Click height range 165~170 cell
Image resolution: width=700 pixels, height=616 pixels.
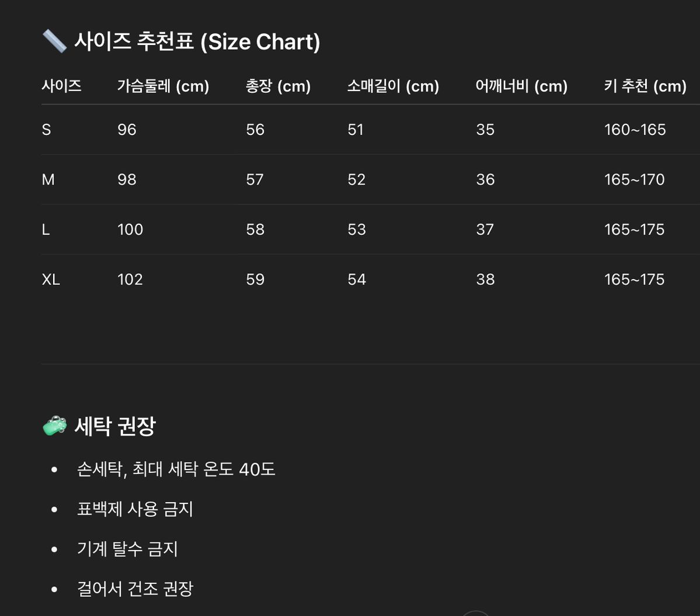tap(635, 179)
